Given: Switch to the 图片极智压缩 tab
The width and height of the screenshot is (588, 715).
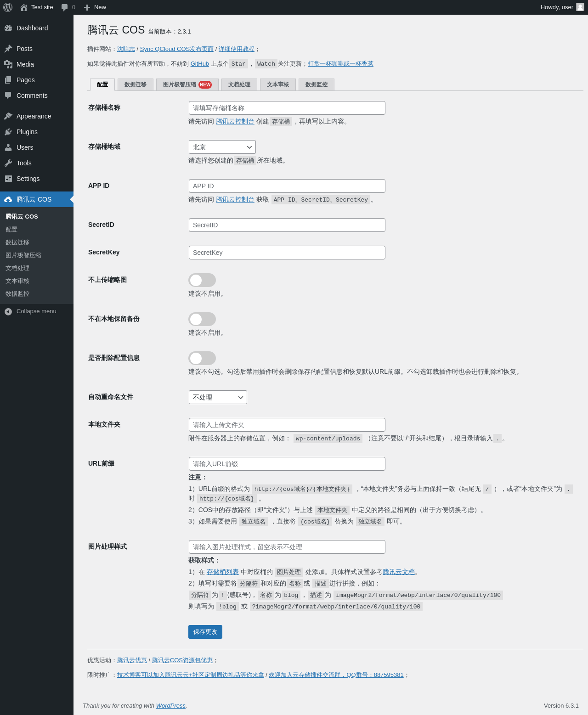Looking at the screenshot, I should 187,84.
